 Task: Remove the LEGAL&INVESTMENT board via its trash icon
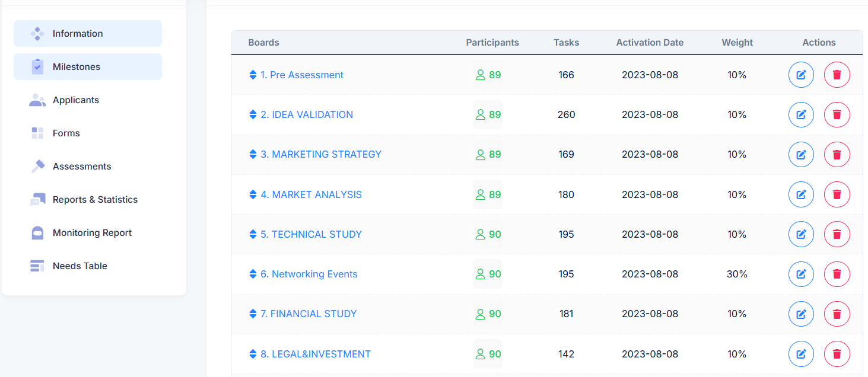click(837, 354)
